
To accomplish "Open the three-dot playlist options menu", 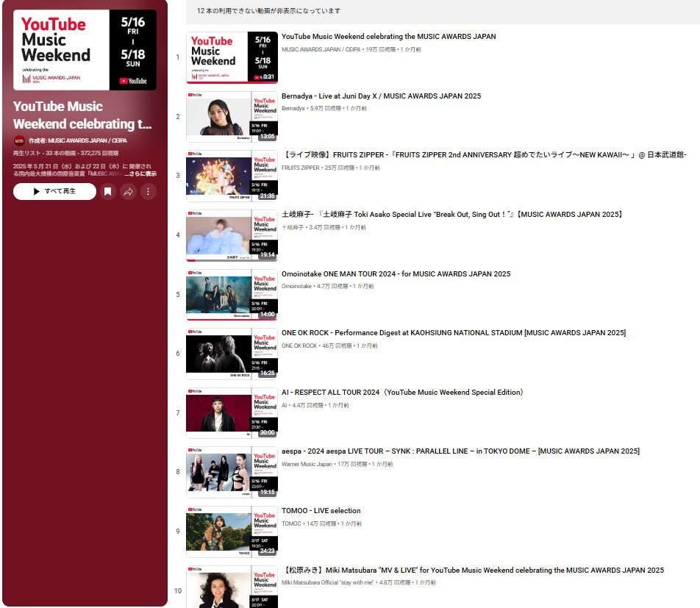I will pyautogui.click(x=149, y=191).
